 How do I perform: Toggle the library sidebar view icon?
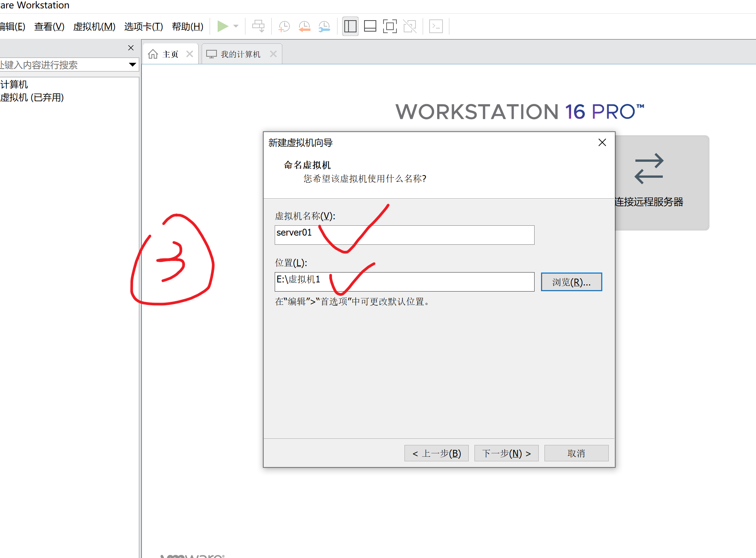pos(350,26)
